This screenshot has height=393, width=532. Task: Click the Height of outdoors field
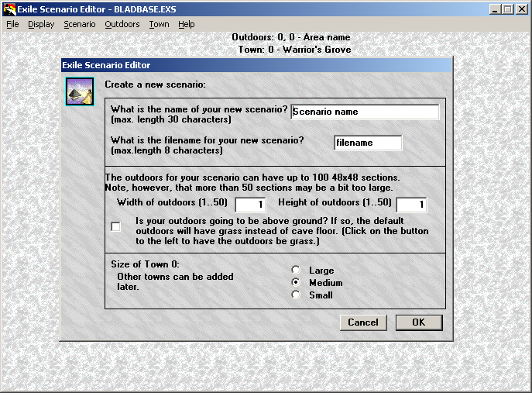(411, 205)
